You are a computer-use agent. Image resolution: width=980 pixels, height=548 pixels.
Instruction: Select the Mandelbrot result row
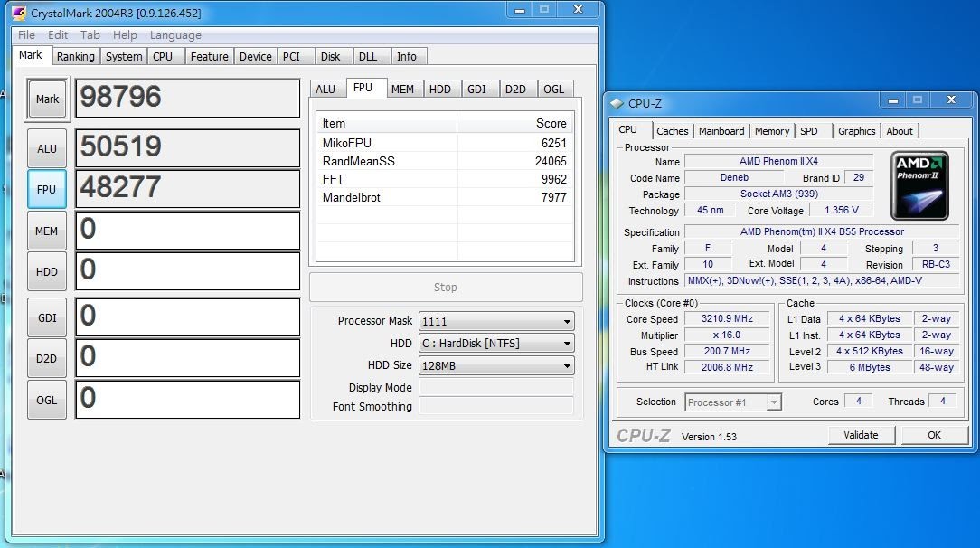coord(445,197)
